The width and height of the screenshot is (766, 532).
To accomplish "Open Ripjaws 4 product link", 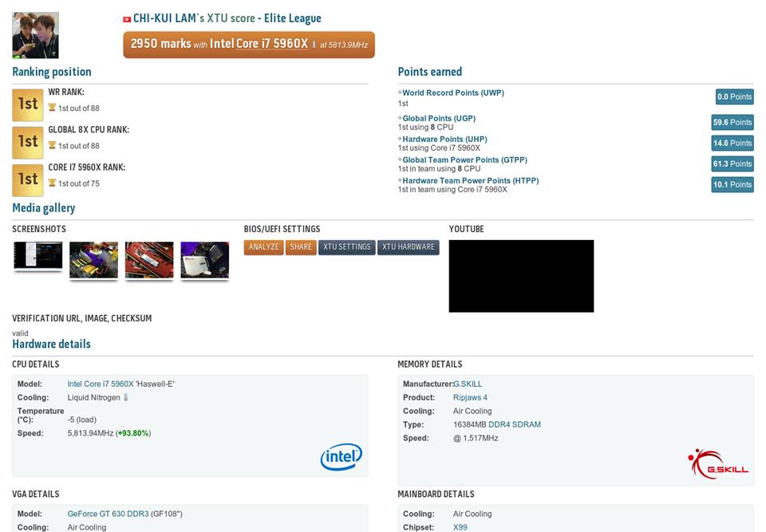I will 470,398.
